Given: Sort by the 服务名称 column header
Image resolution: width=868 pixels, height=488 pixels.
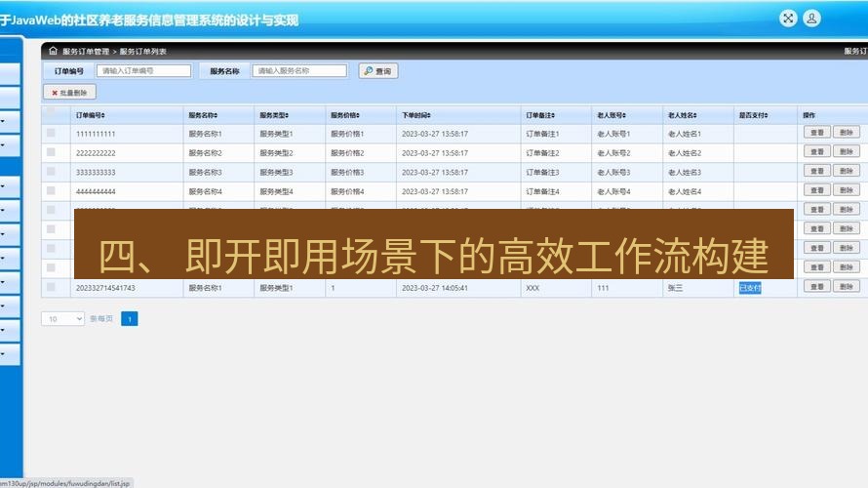Looking at the screenshot, I should pyautogui.click(x=203, y=115).
